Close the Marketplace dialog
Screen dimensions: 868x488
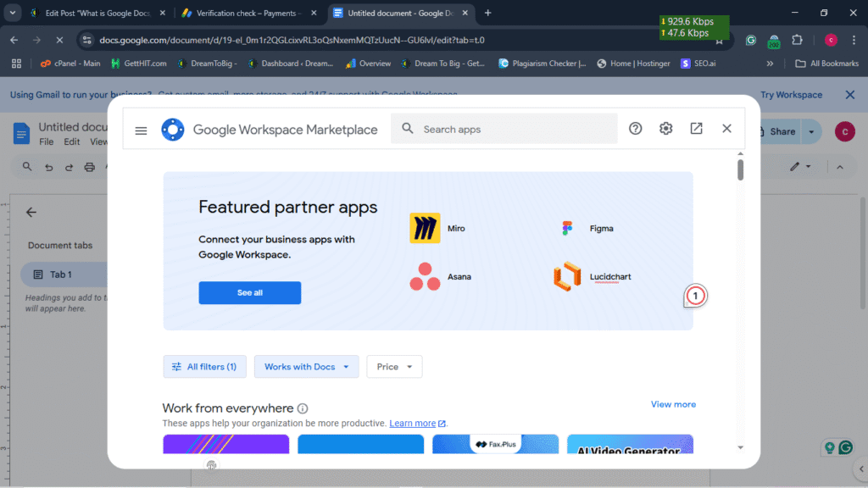(x=726, y=129)
